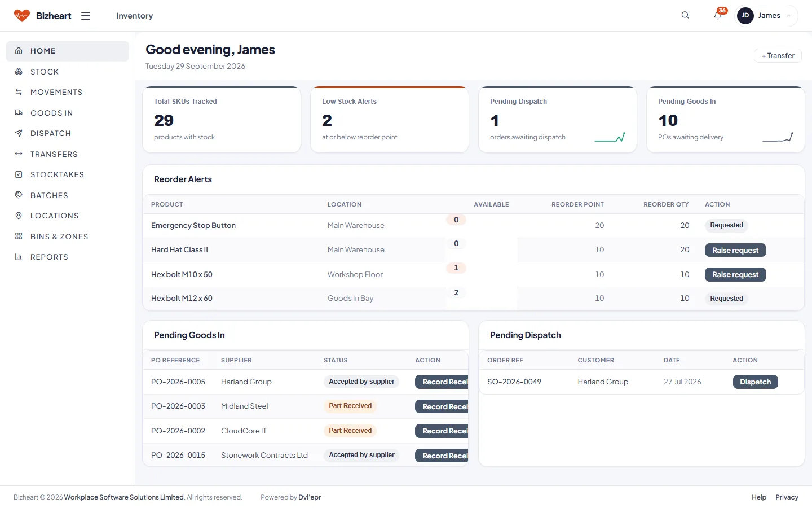
Task: Click the Bins & Zones grid icon
Action: [x=19, y=237]
